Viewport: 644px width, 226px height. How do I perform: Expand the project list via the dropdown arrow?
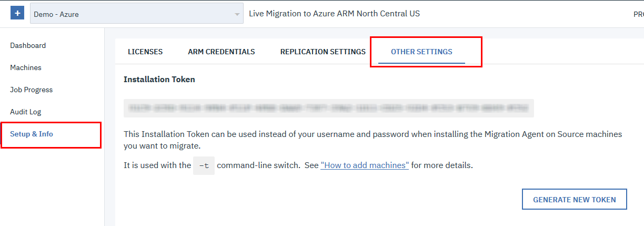coord(237,14)
